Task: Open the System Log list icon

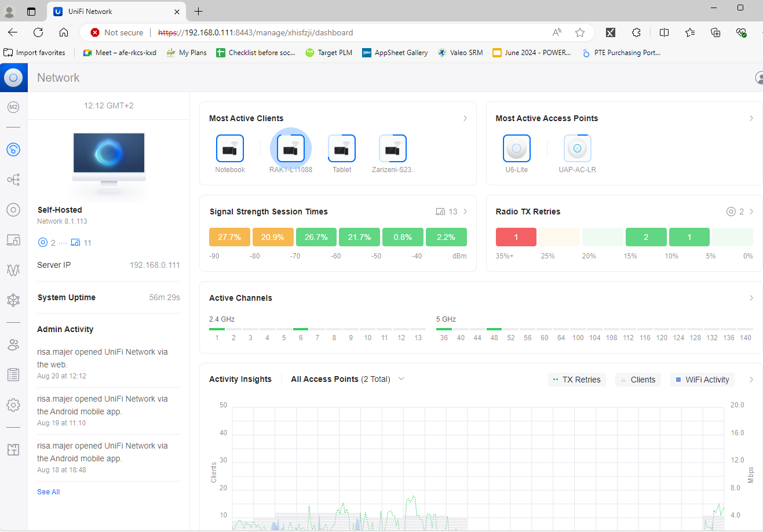Action: 13,374
